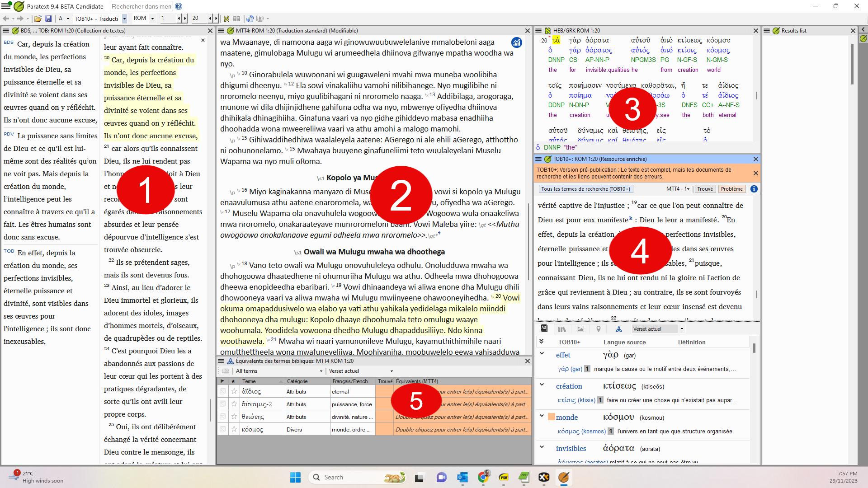Click the taskbar Search box

click(x=357, y=477)
